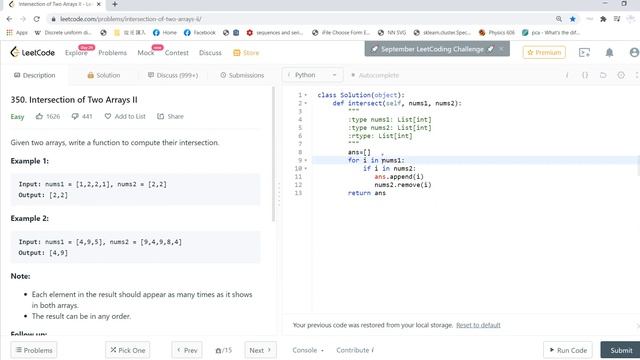Click Reset to default link
Screen dimensions: 640x360
(478, 325)
